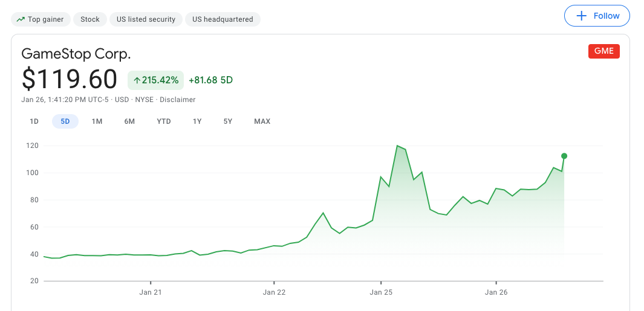Click the $119.60 price

pyautogui.click(x=70, y=80)
